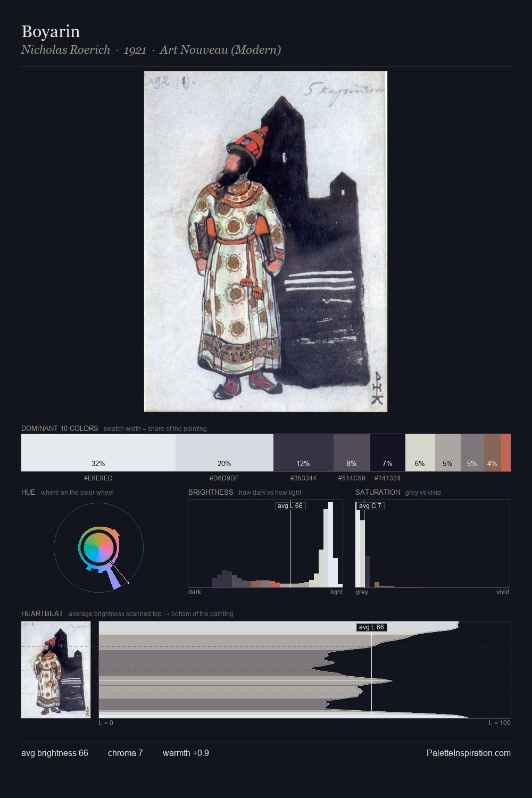Screen dimensions: 532x798
Task: Click the 'HEARTBEAT' section heading
Action: coord(42,613)
